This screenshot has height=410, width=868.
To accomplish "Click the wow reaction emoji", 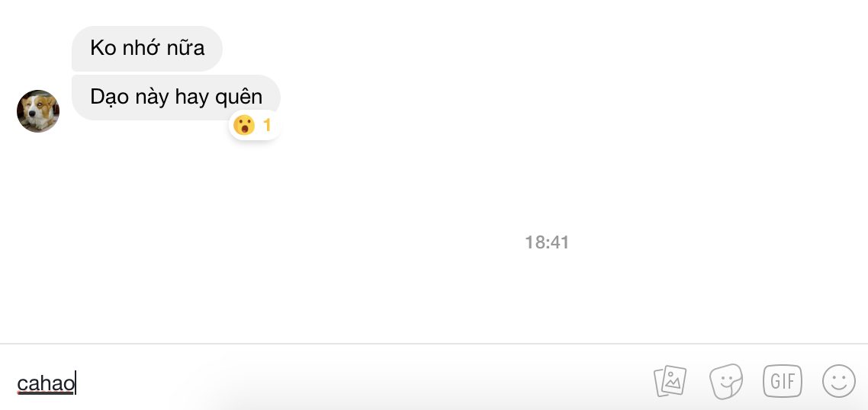I will point(244,125).
